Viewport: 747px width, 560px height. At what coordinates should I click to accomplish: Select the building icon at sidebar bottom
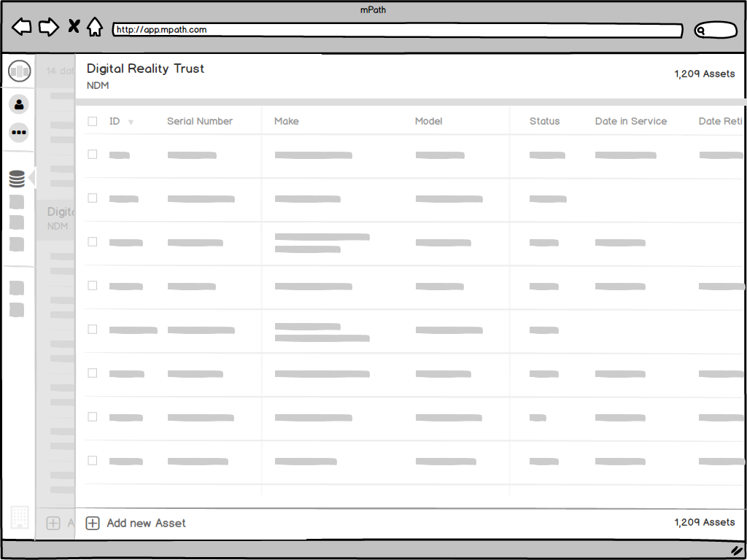coord(20,517)
